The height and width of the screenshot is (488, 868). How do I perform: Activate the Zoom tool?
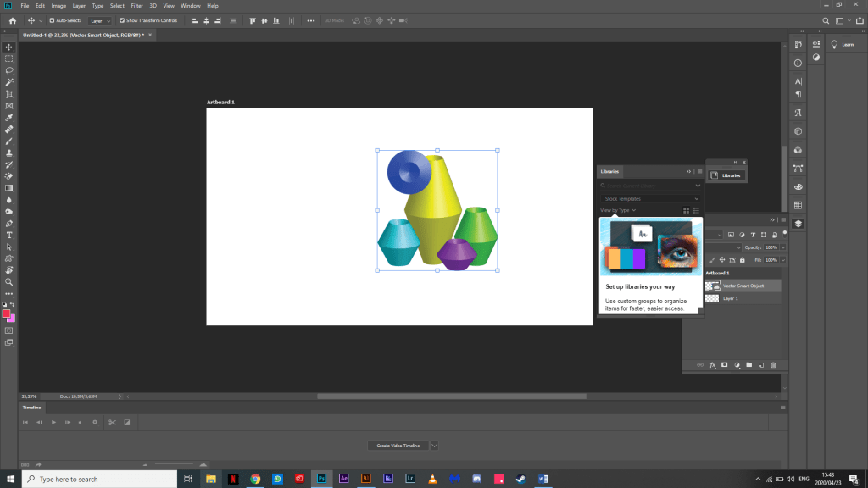click(9, 281)
